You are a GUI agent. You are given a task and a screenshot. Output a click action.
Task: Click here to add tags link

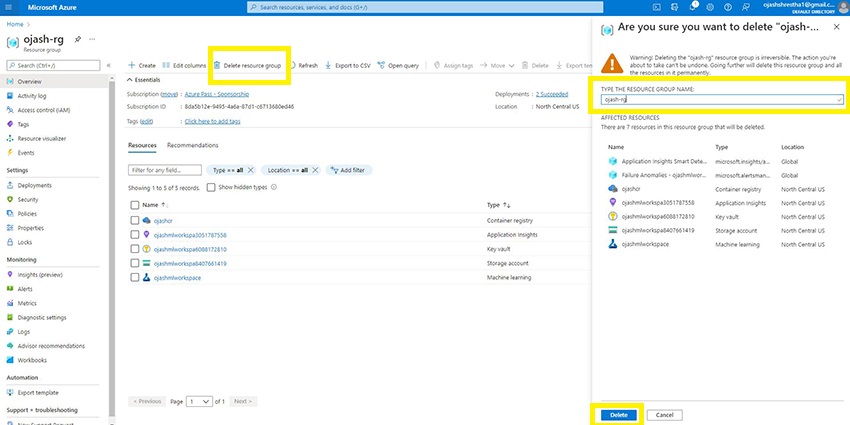212,121
